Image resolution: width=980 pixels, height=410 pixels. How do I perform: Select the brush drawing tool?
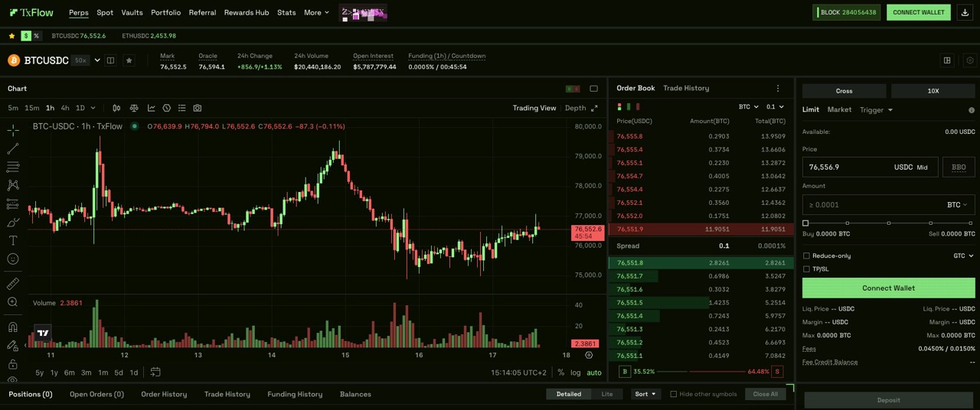13,223
